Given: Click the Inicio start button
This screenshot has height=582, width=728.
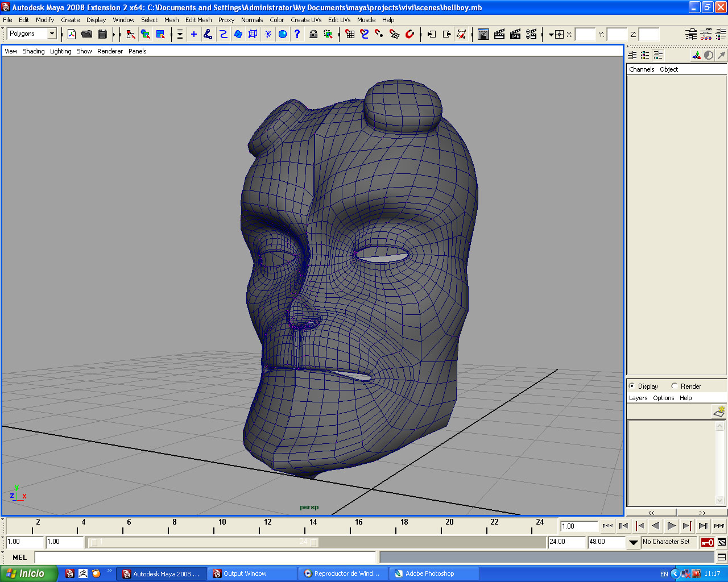Looking at the screenshot, I should coord(29,573).
